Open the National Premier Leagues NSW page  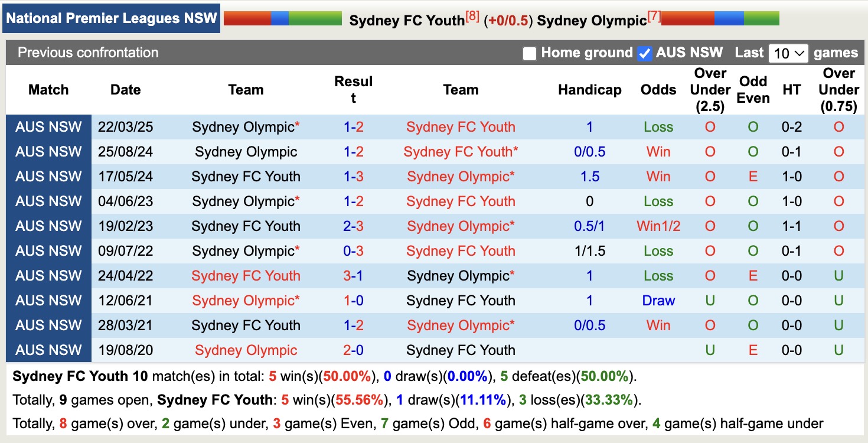click(x=111, y=18)
